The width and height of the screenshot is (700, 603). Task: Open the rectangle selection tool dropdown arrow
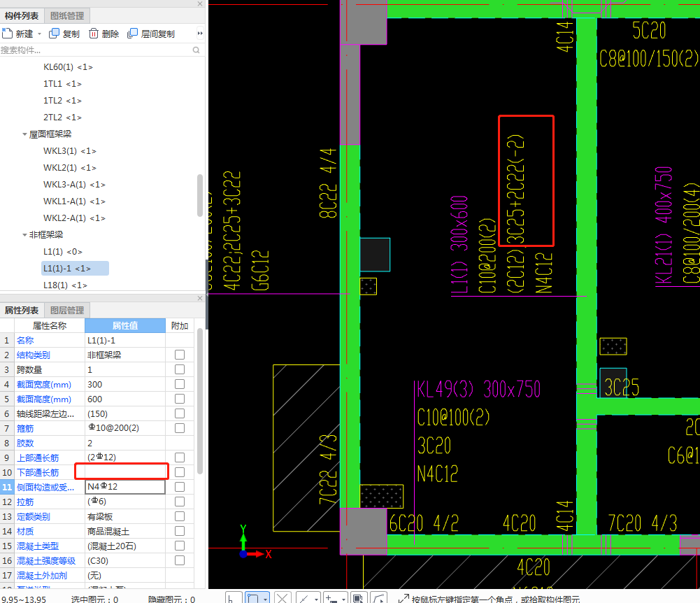click(265, 599)
